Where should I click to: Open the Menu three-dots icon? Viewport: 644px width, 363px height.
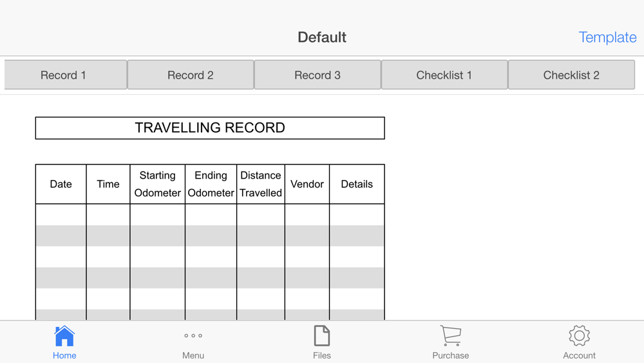click(193, 336)
